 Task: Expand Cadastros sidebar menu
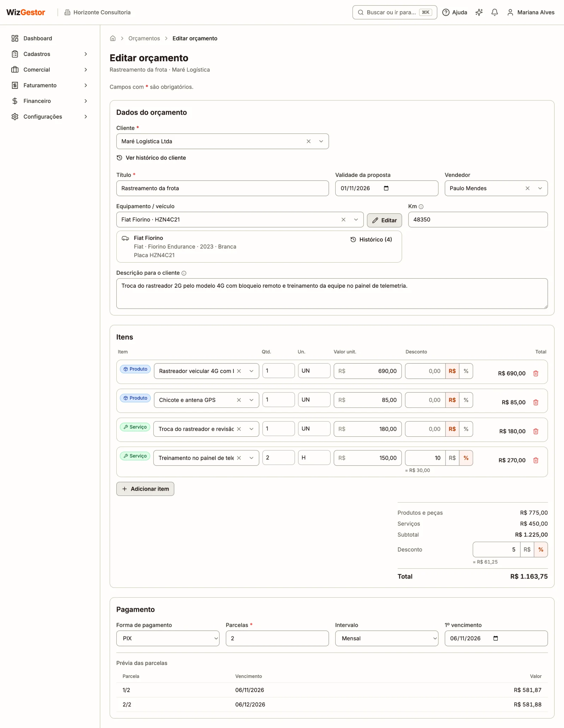(49, 54)
